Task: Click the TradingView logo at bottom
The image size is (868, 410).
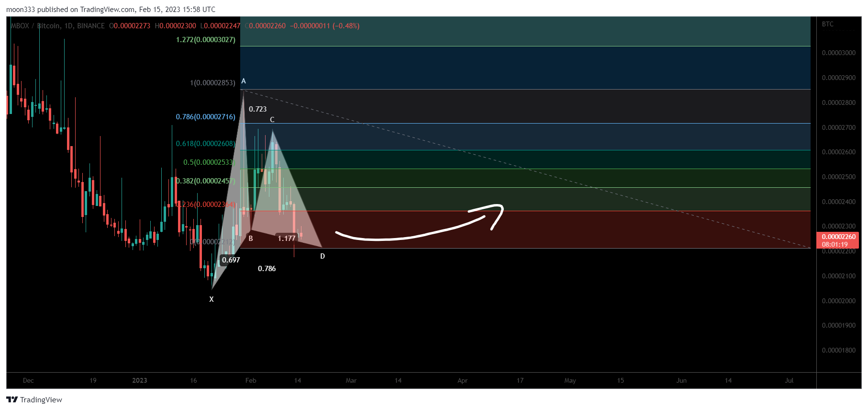Action: point(34,399)
